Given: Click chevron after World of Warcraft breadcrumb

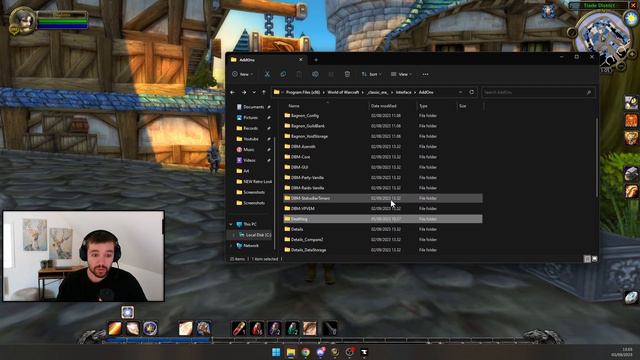Looking at the screenshot, I should [362, 93].
